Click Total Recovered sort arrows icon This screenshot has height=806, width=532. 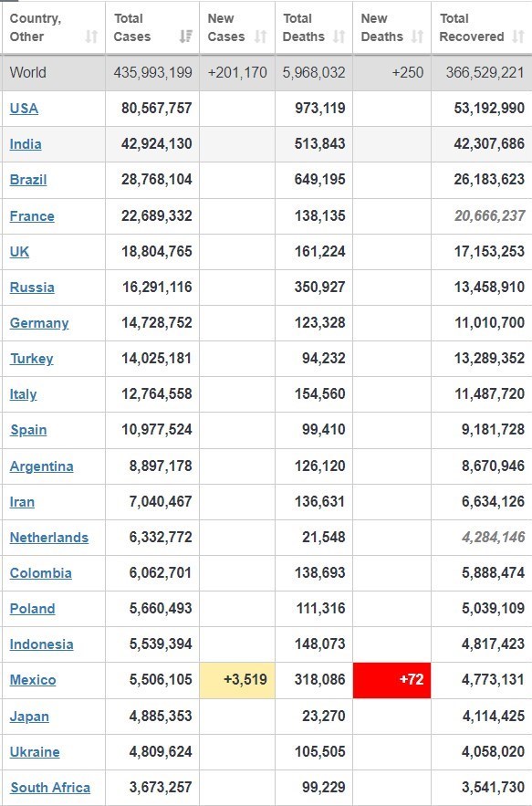[518, 37]
